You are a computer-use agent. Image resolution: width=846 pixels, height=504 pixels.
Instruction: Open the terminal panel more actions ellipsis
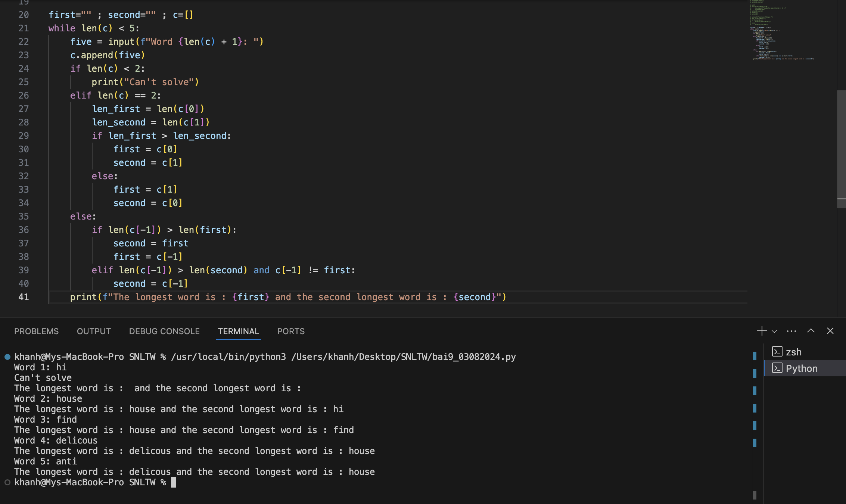click(x=791, y=331)
